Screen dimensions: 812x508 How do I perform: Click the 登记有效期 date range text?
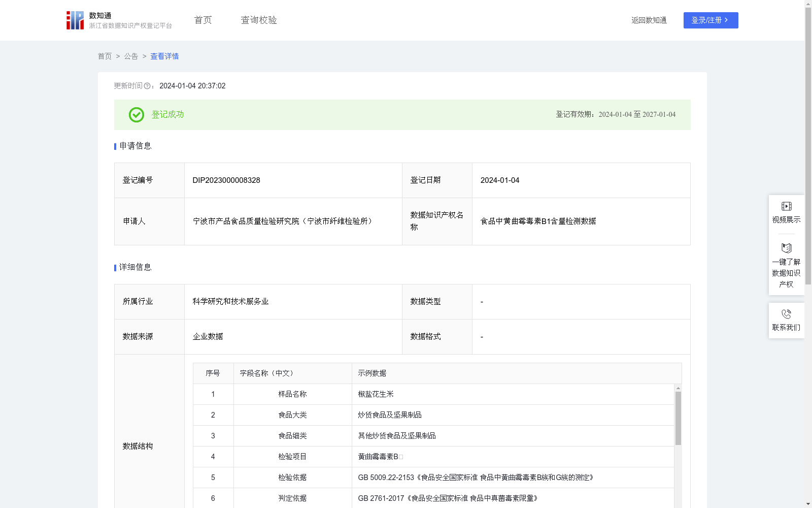point(616,115)
